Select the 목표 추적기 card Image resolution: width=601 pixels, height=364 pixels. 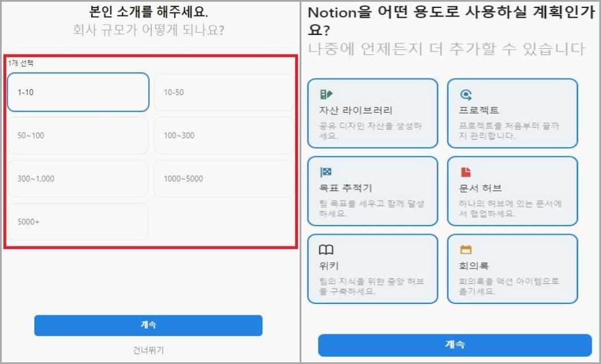pyautogui.click(x=372, y=191)
